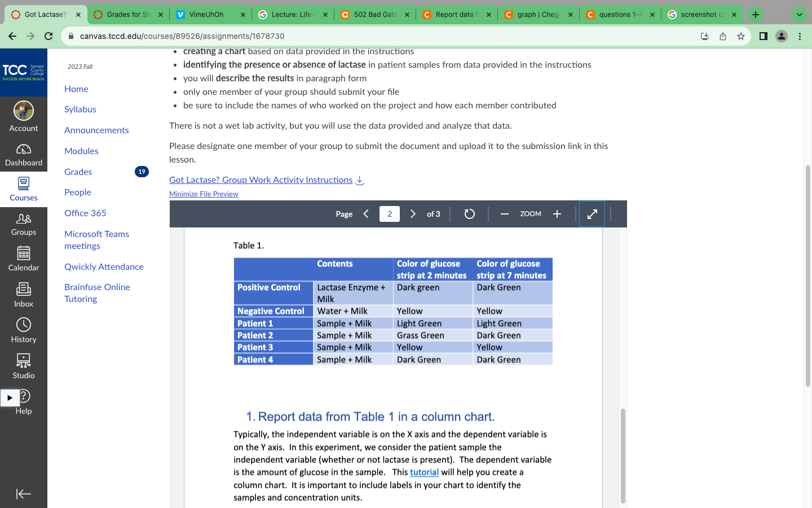Click the TCC college logo
The height and width of the screenshot is (508, 812).
click(x=24, y=72)
